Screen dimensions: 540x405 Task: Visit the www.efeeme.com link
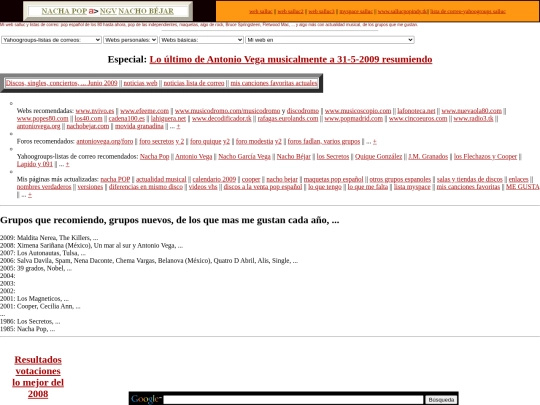144,111
